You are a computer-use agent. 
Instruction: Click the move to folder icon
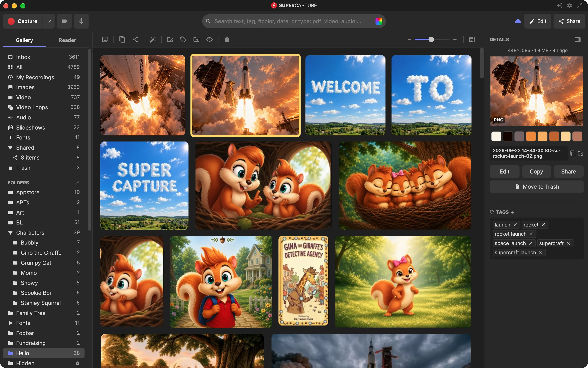click(196, 39)
